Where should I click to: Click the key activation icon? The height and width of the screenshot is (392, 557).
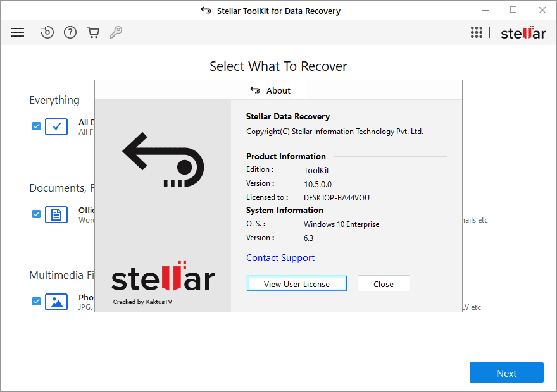[116, 32]
